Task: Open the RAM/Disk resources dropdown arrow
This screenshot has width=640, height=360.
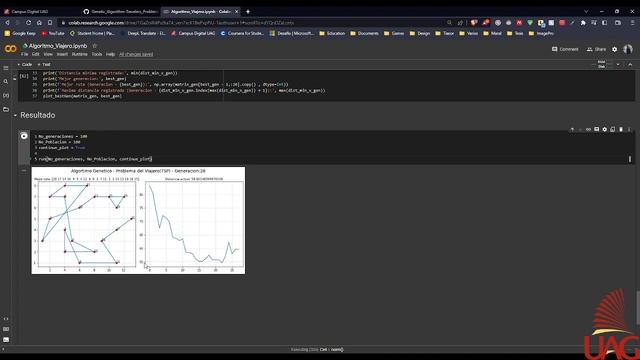Action: 618,64
